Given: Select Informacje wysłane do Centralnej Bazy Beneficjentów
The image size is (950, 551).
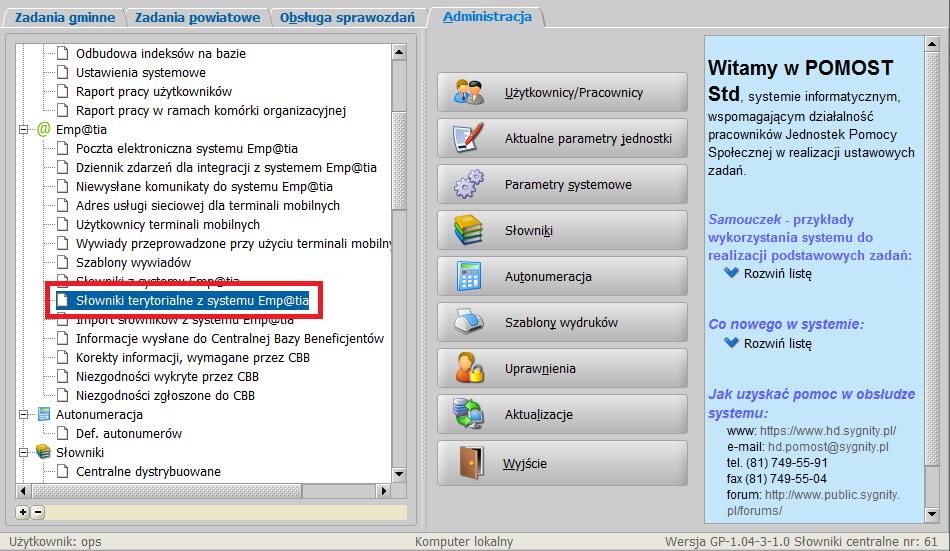Looking at the screenshot, I should coord(230,338).
